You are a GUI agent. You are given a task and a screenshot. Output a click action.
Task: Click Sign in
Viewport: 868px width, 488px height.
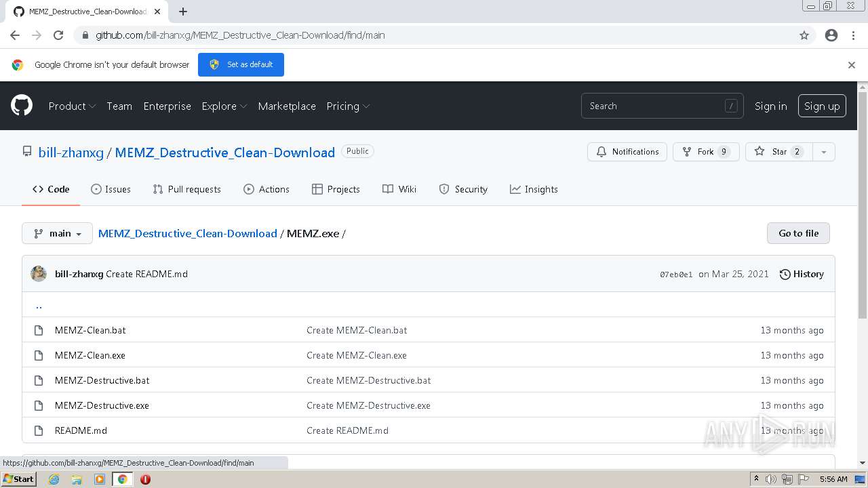tap(770, 106)
